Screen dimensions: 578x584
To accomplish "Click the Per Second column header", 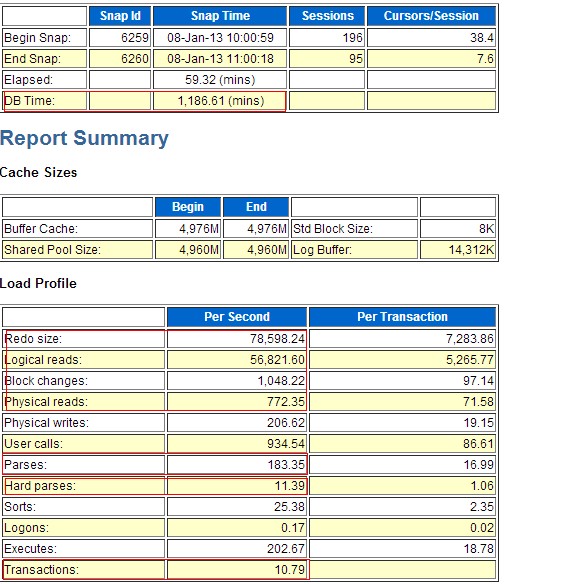I will (x=237, y=317).
